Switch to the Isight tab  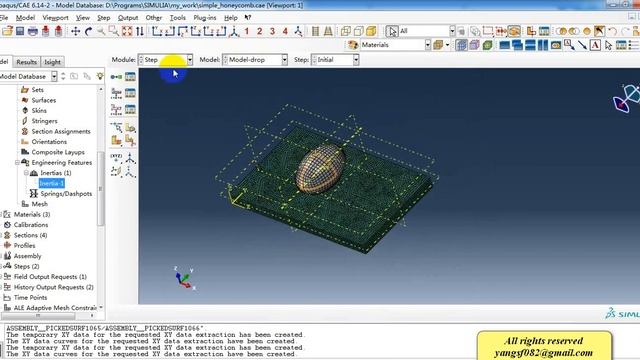click(x=52, y=62)
